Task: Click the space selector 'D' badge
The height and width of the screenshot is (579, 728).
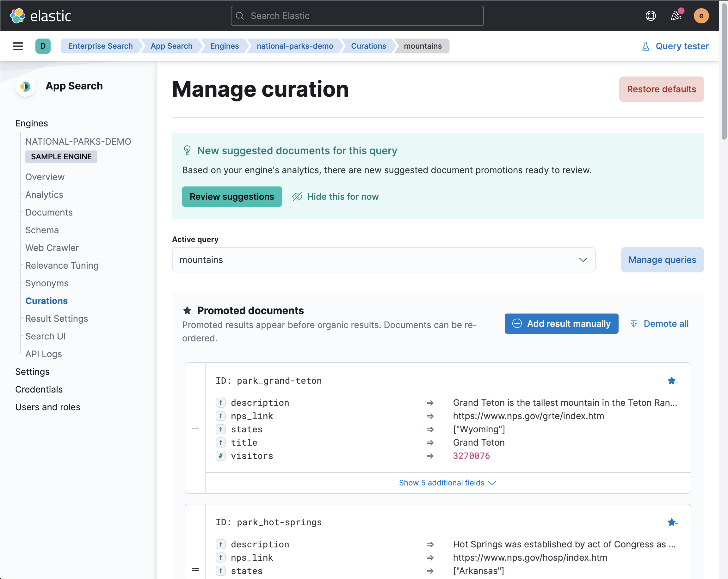Action: pyautogui.click(x=43, y=46)
